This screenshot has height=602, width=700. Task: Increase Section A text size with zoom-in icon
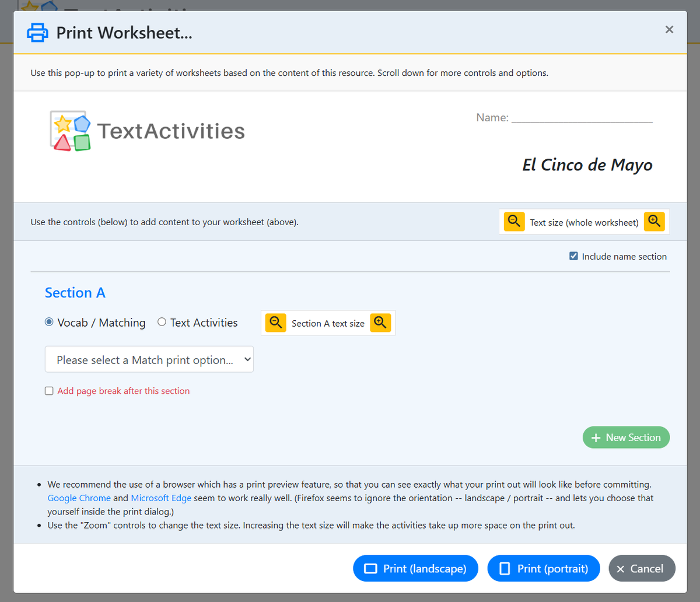tap(380, 323)
